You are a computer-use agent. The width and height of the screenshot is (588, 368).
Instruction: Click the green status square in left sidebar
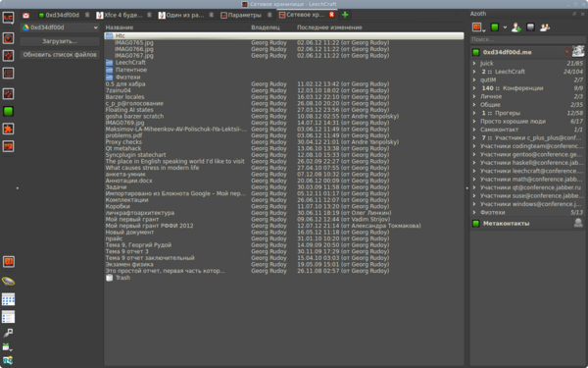[8, 111]
